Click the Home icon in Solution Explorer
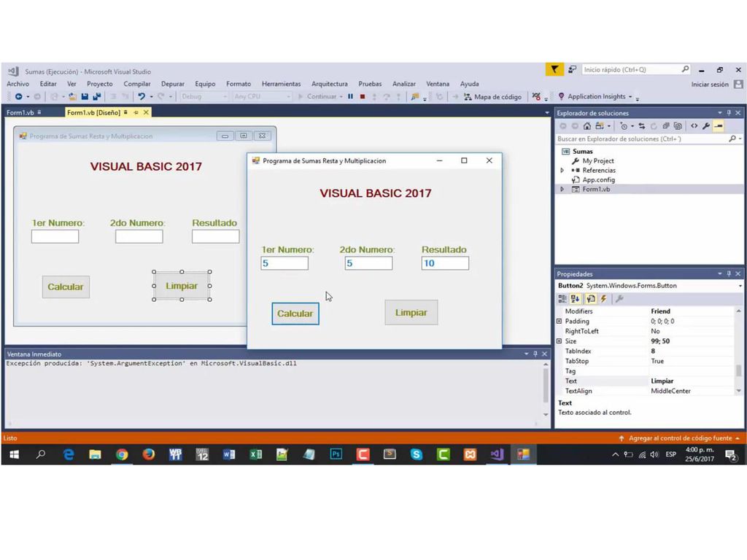The width and height of the screenshot is (747, 560). (587, 126)
